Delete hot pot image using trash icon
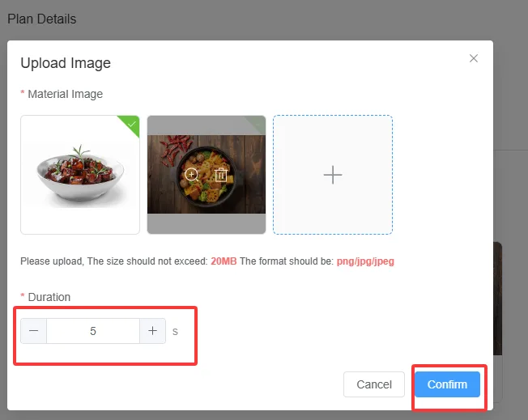 click(221, 175)
